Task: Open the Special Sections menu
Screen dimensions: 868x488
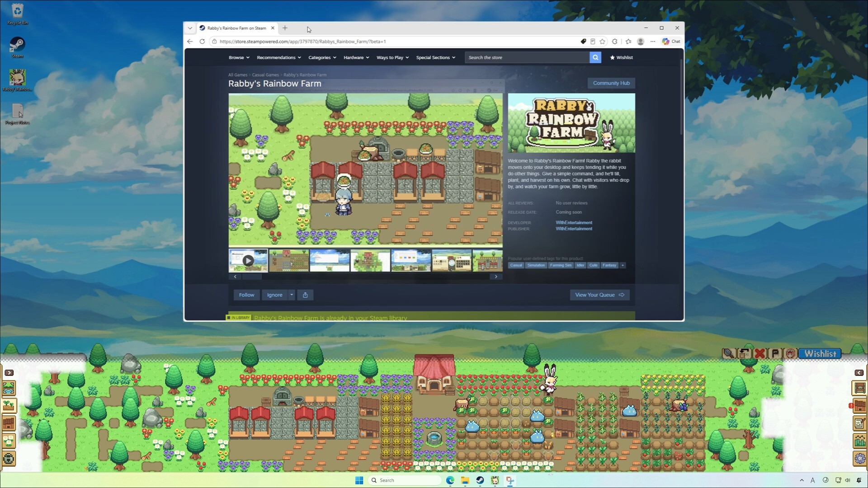Action: [436, 57]
